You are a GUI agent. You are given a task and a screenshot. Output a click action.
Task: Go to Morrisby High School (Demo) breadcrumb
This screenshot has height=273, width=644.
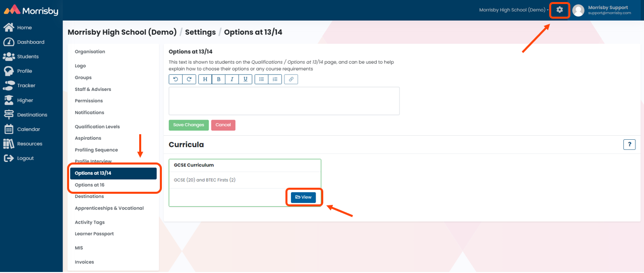tap(122, 32)
